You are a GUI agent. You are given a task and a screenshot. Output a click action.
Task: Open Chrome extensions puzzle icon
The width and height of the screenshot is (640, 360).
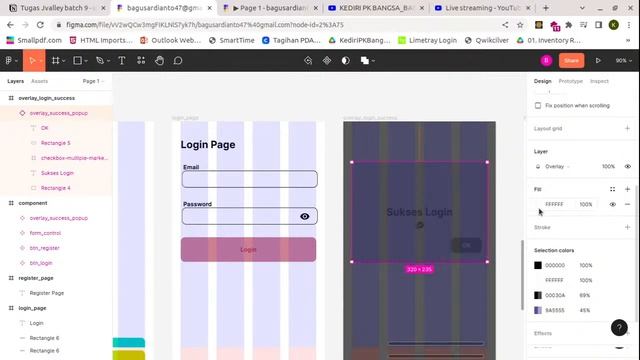[x=569, y=25]
